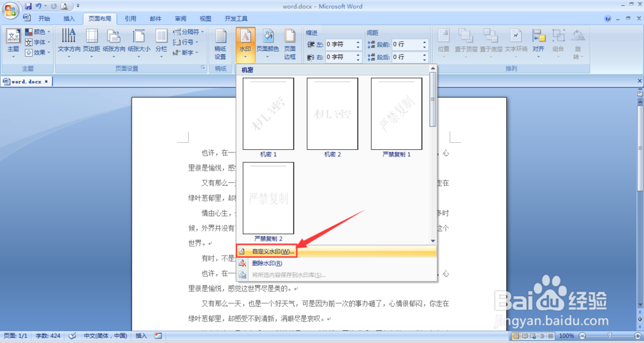Toggle 插入 insert mode in status bar
Image resolution: width=644 pixels, height=343 pixels.
click(141, 336)
